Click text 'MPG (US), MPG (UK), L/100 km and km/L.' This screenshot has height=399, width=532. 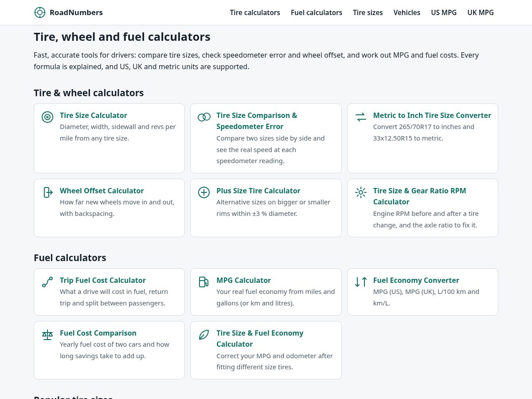(x=426, y=297)
